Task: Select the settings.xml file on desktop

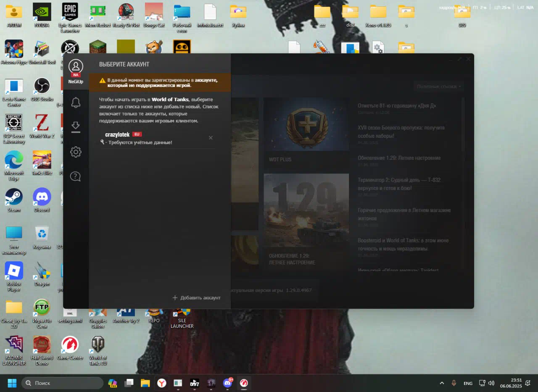Action: [70, 316]
